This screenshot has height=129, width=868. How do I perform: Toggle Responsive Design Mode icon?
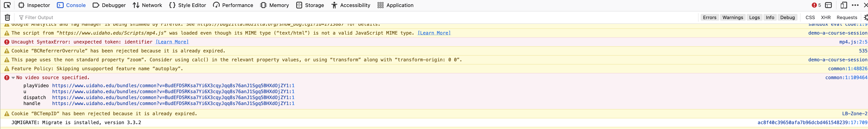[844, 5]
